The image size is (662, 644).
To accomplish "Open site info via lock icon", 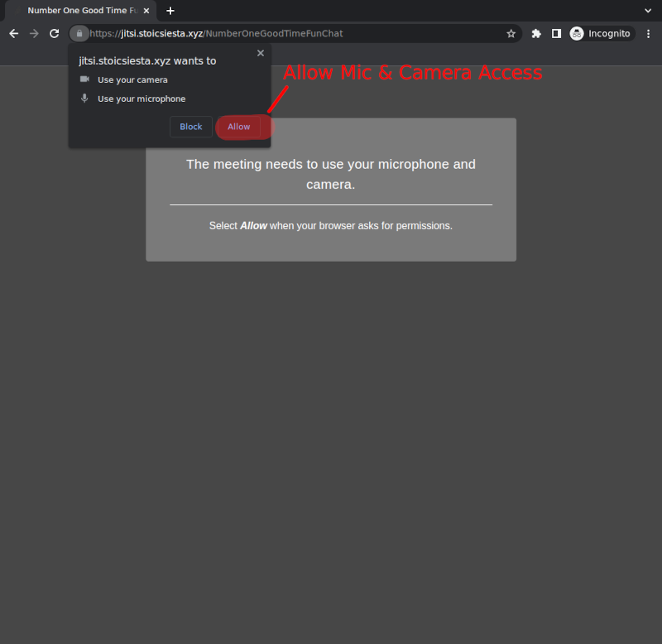I will click(x=79, y=34).
